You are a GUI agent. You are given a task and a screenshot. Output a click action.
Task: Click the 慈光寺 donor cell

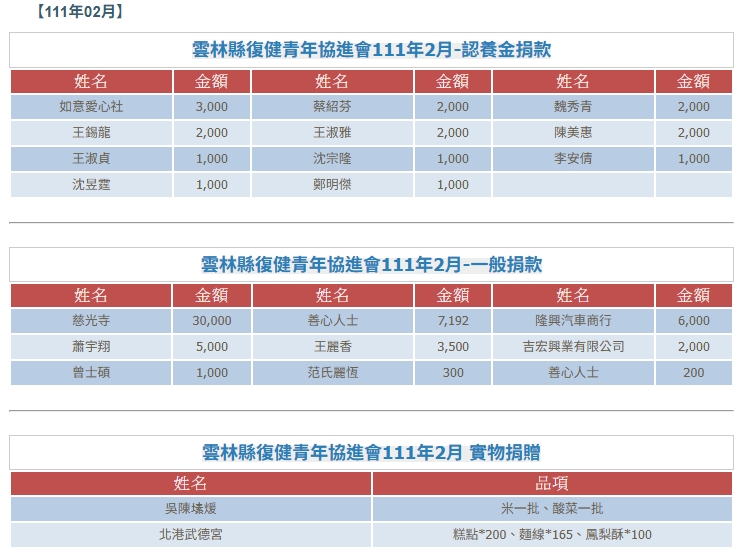tap(91, 321)
